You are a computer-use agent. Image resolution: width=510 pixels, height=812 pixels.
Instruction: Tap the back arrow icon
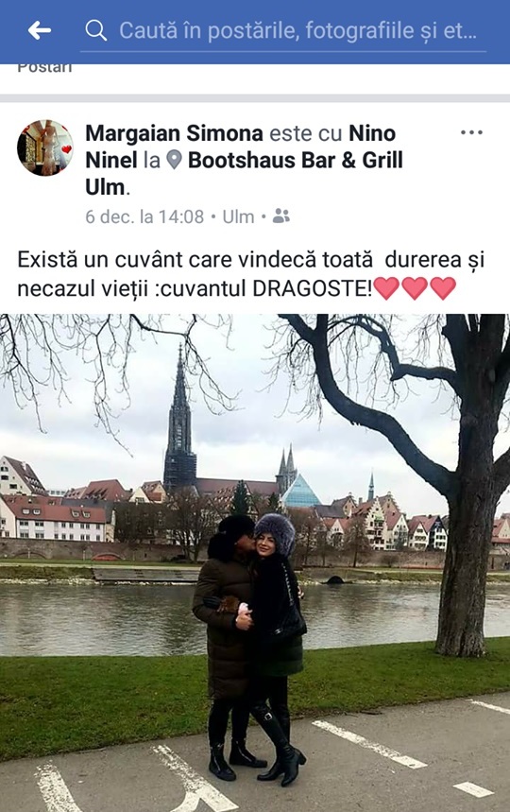click(40, 30)
